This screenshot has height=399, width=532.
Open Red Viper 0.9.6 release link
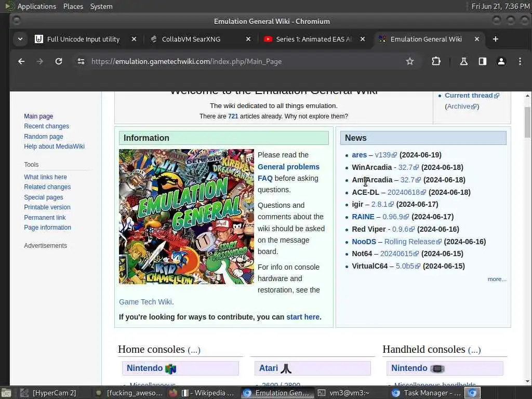[x=403, y=229]
